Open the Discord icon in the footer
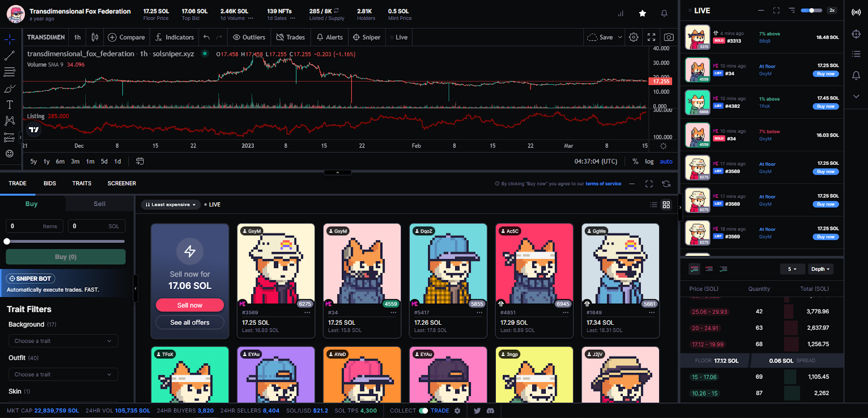Image resolution: width=868 pixels, height=418 pixels. click(490, 410)
